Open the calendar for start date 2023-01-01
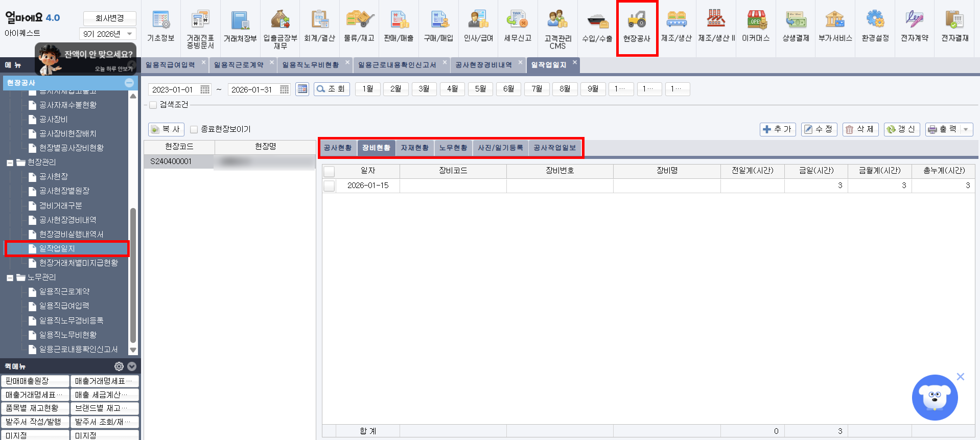The image size is (980, 440). pyautogui.click(x=205, y=89)
